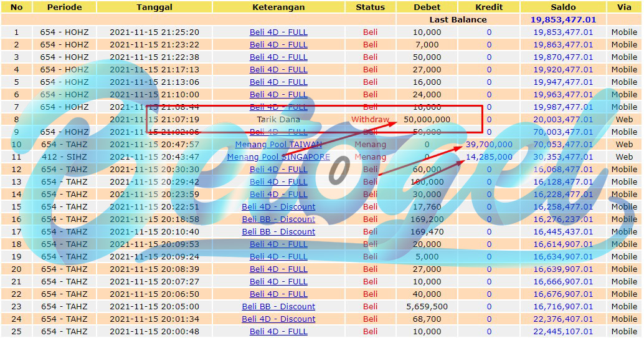This screenshot has height=338, width=644.
Task: Click the Kredit column header
Action: pyautogui.click(x=489, y=7)
